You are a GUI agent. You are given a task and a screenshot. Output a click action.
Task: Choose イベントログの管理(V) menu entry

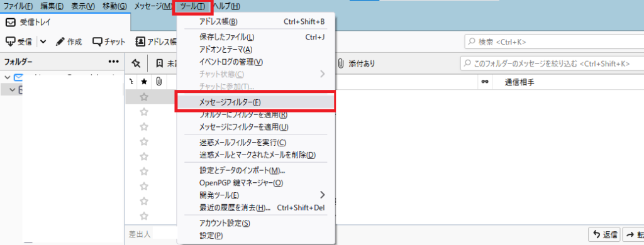(256, 62)
